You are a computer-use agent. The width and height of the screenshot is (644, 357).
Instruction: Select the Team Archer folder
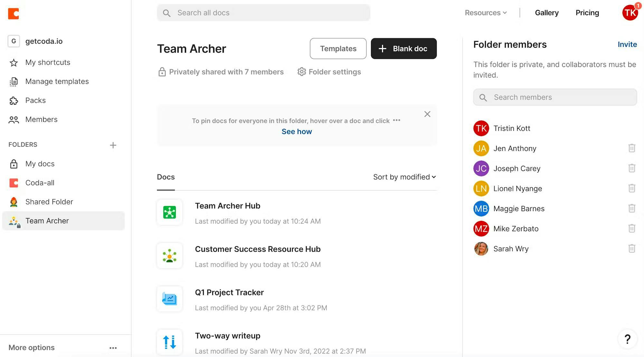pyautogui.click(x=63, y=221)
